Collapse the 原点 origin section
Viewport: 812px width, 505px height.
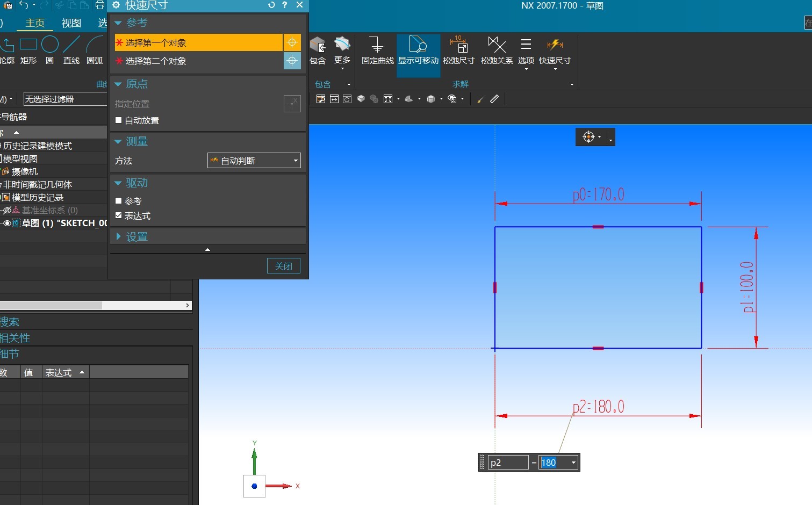click(x=118, y=84)
